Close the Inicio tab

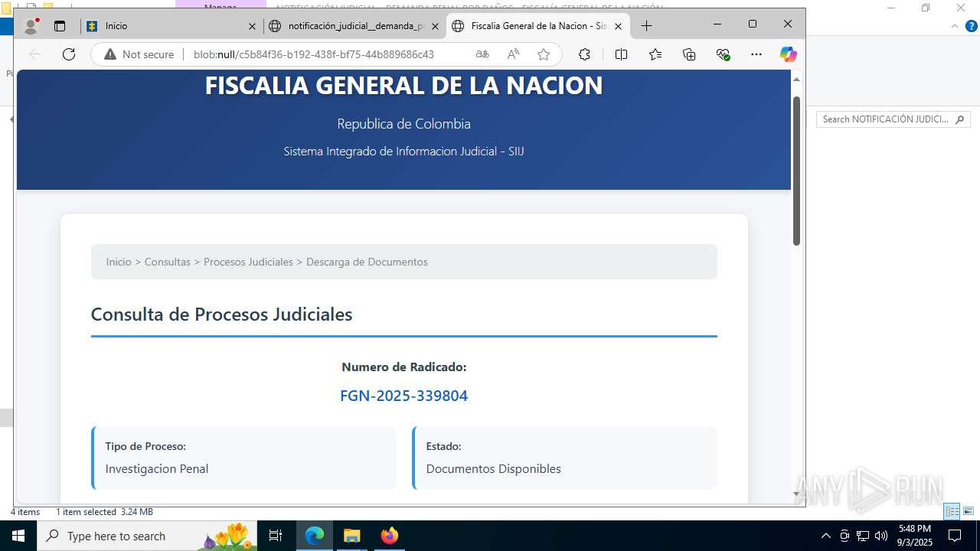(x=252, y=26)
